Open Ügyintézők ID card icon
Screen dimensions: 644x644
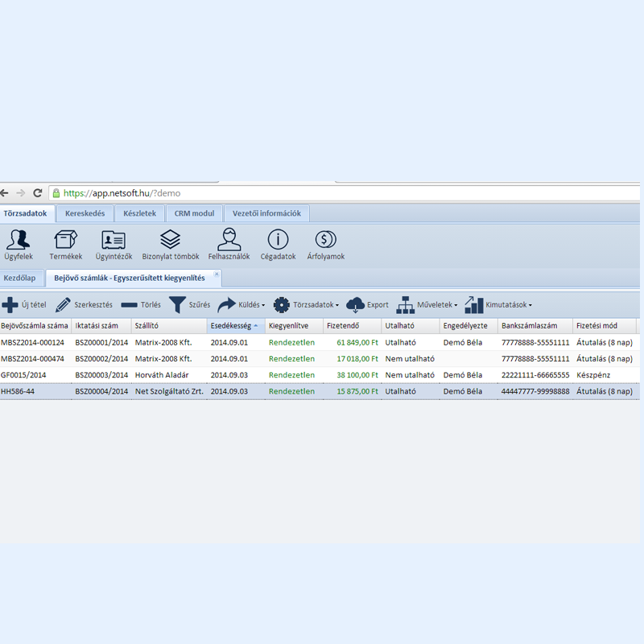click(x=113, y=240)
